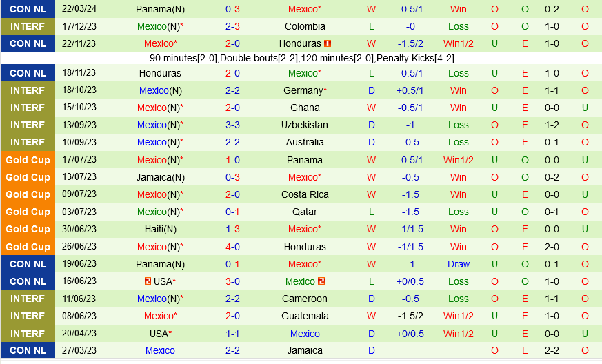The width and height of the screenshot is (602, 364).
Task: Select the Ghana team name
Action: click(x=305, y=108)
